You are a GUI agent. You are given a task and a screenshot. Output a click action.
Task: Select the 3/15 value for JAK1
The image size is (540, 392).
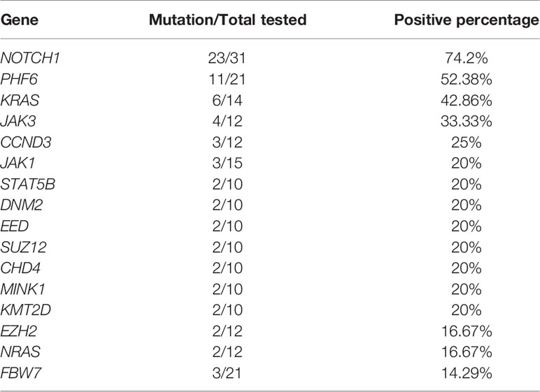click(227, 163)
